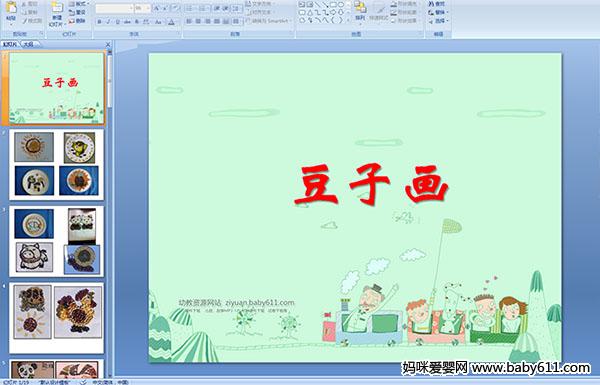This screenshot has height=385, width=600.
Task: Select slide 2 thumbnail with sunflower pictures
Action: 56,165
